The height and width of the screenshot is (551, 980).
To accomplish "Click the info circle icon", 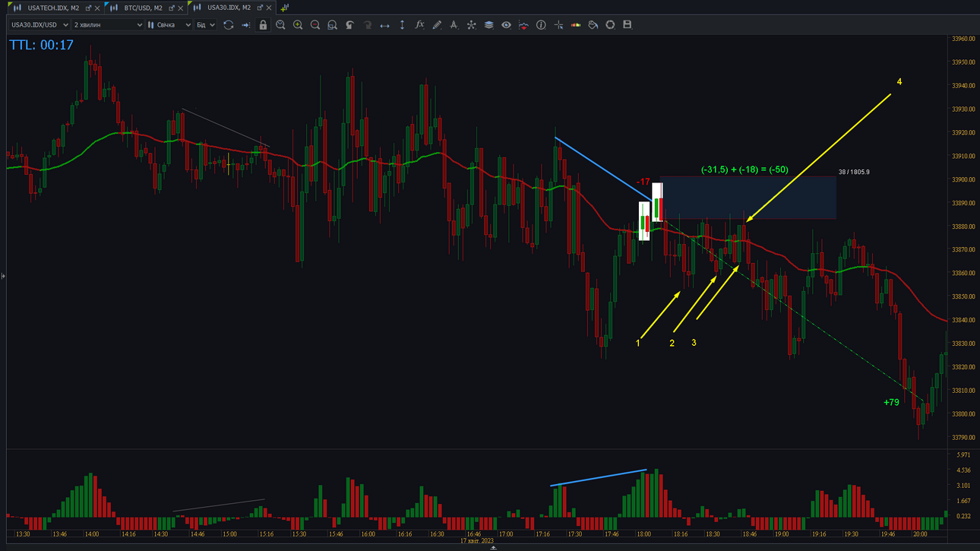I will click(541, 25).
